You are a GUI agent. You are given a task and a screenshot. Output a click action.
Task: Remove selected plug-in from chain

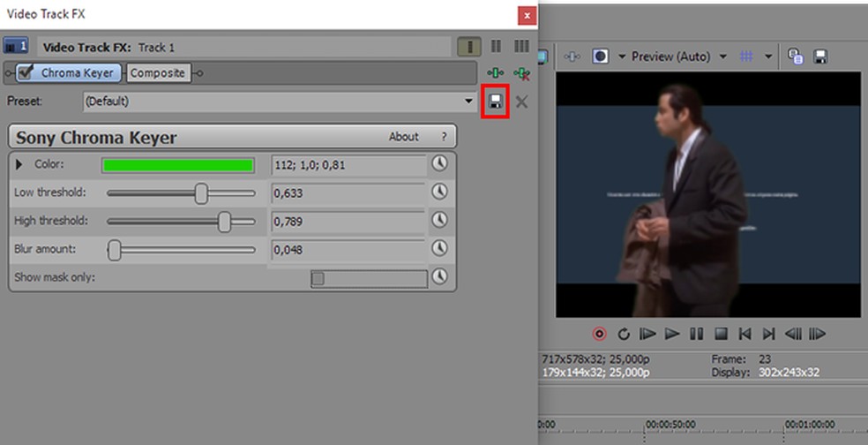[521, 73]
